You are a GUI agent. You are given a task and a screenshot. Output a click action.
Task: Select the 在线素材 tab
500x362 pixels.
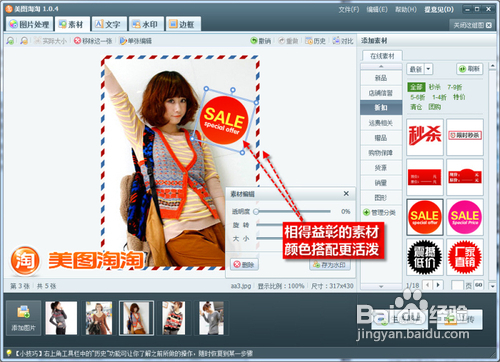pos(382,56)
